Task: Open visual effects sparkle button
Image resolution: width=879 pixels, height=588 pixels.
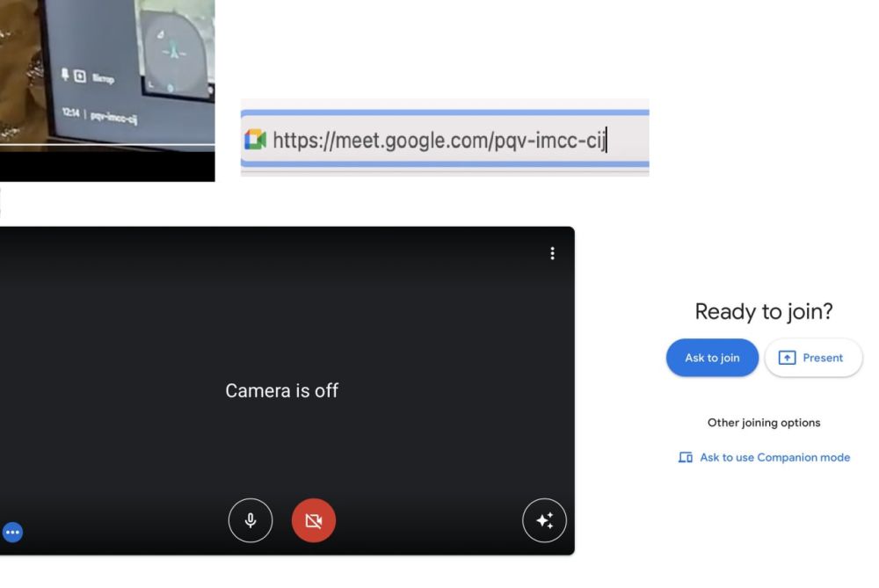Action: [544, 520]
